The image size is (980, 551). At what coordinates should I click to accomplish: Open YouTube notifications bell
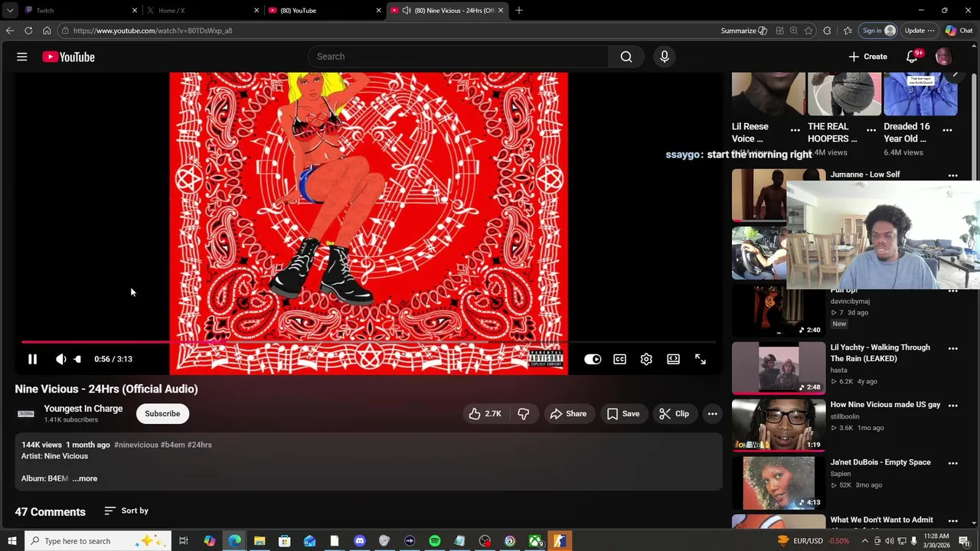[x=912, y=57]
